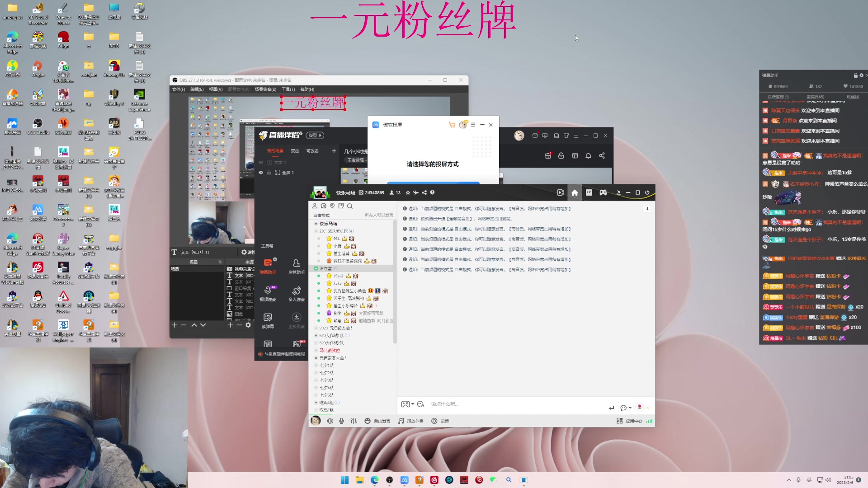Screen dimensions: 868x488
Task: Move scene down arrow in OBS
Action: 203,325
